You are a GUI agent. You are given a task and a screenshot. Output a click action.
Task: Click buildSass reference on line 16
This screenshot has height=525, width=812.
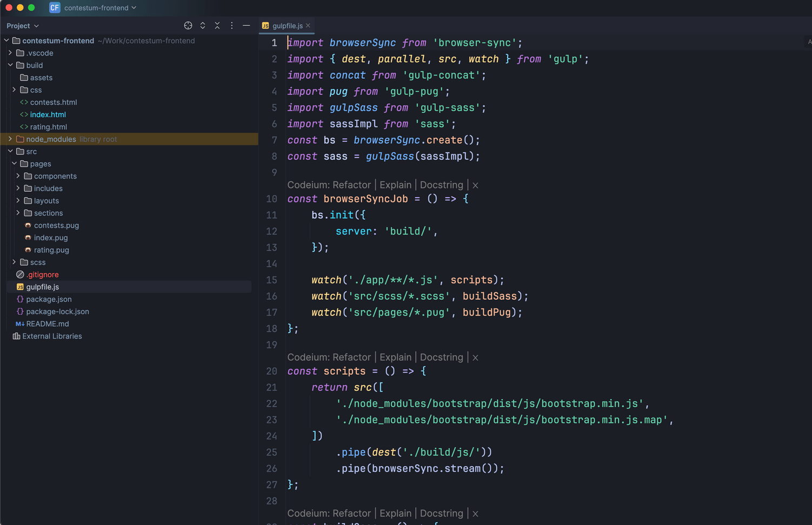tap(489, 296)
